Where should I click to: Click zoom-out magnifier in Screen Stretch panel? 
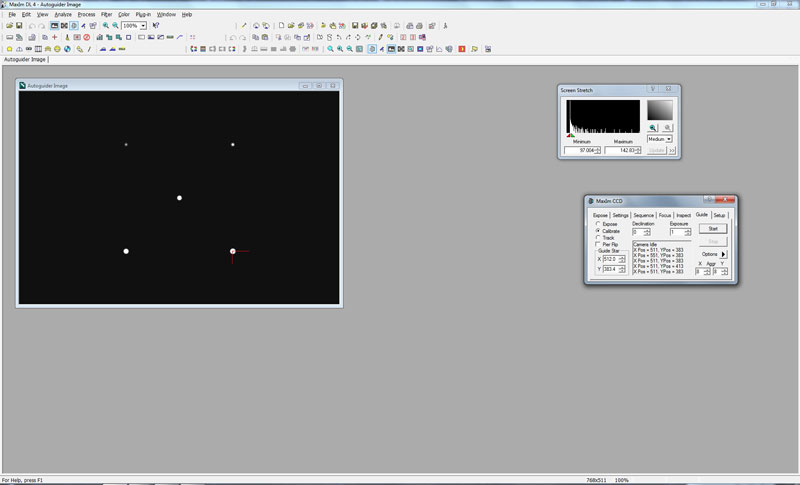[667, 128]
